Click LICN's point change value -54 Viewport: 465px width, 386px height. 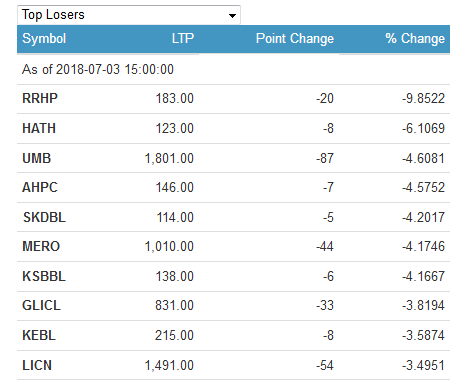click(x=325, y=366)
